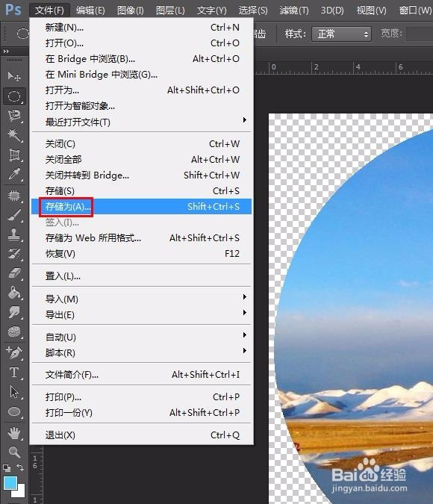Choose 存储为(A)... menu item

click(141, 206)
